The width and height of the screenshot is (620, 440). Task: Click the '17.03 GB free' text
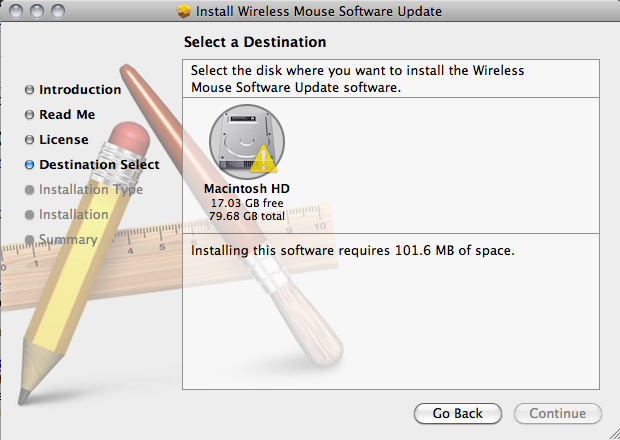coord(247,203)
